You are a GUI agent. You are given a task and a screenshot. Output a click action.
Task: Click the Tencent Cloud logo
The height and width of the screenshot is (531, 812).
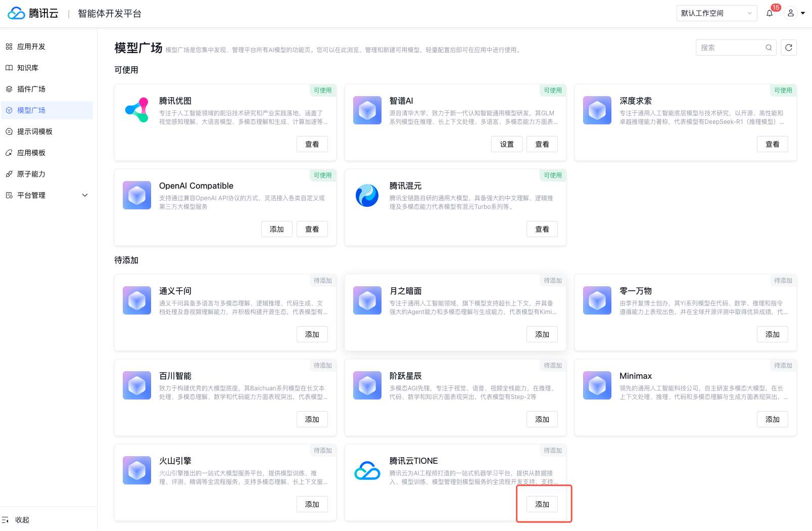(x=33, y=13)
